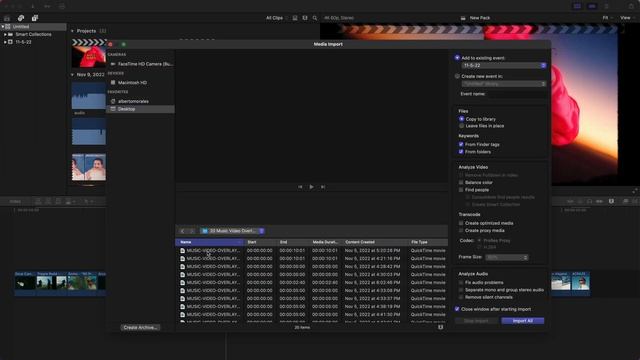Open the View menu in the viewer
The height and width of the screenshot is (360, 640).
627,18
